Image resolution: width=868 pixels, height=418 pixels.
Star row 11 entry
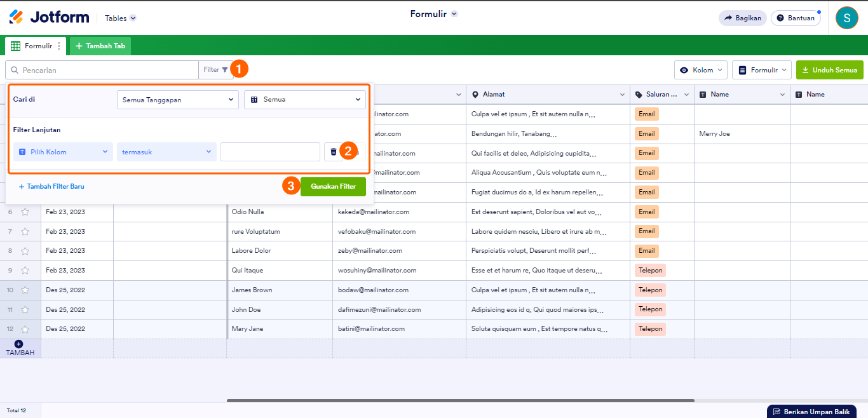tap(25, 309)
